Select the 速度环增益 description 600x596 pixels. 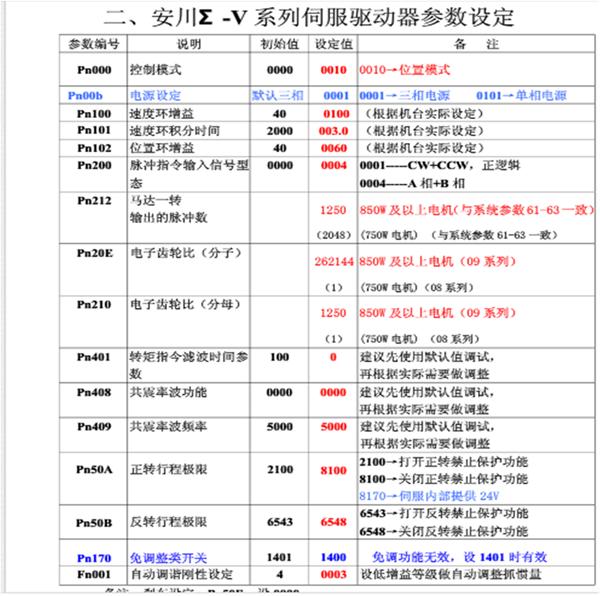point(161,114)
